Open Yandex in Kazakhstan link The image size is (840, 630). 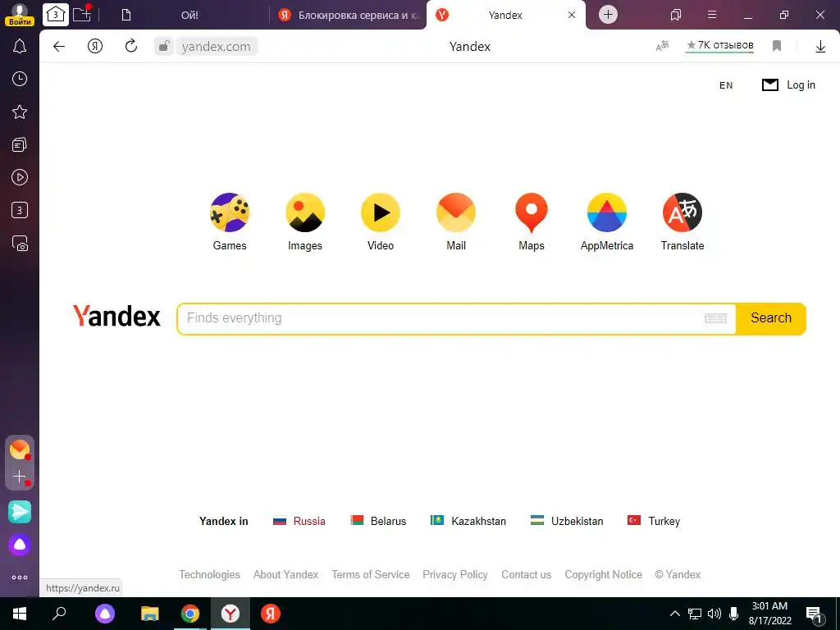click(x=468, y=521)
